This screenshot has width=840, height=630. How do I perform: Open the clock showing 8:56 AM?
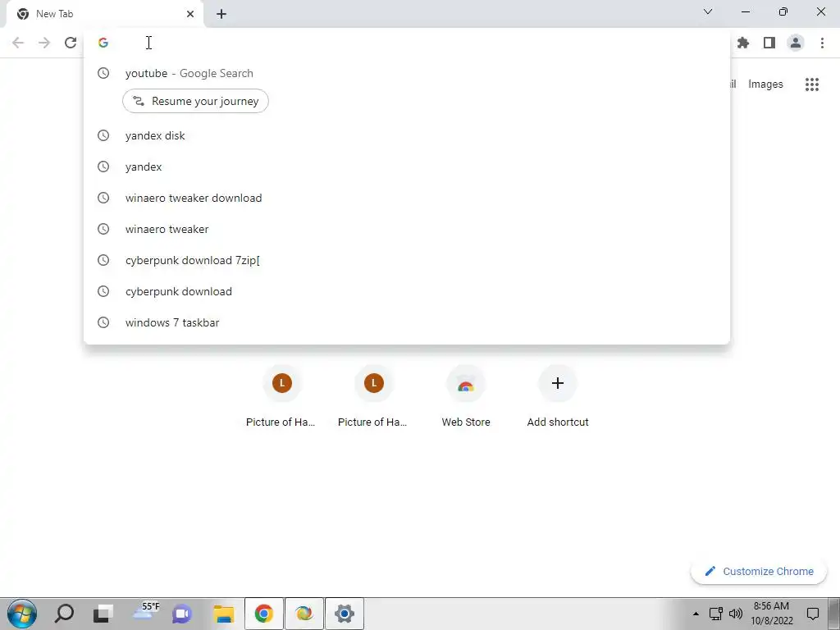pyautogui.click(x=771, y=614)
